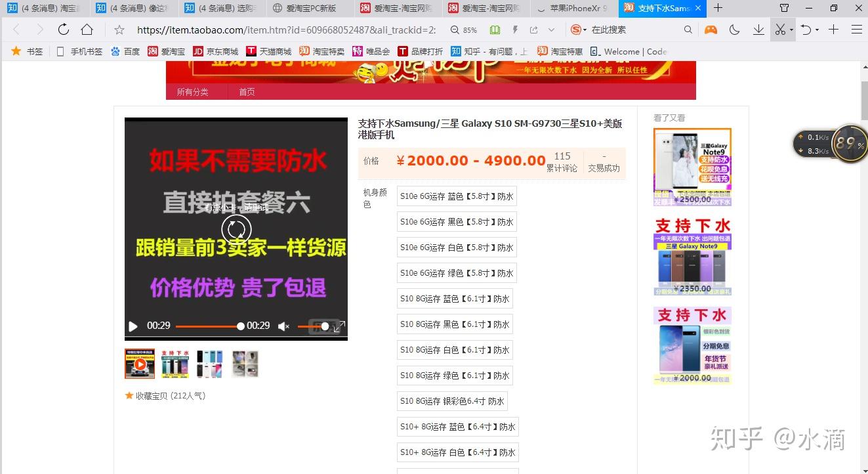This screenshot has height=474, width=868.
Task: Adjust the video volume slider
Action: (x=313, y=326)
